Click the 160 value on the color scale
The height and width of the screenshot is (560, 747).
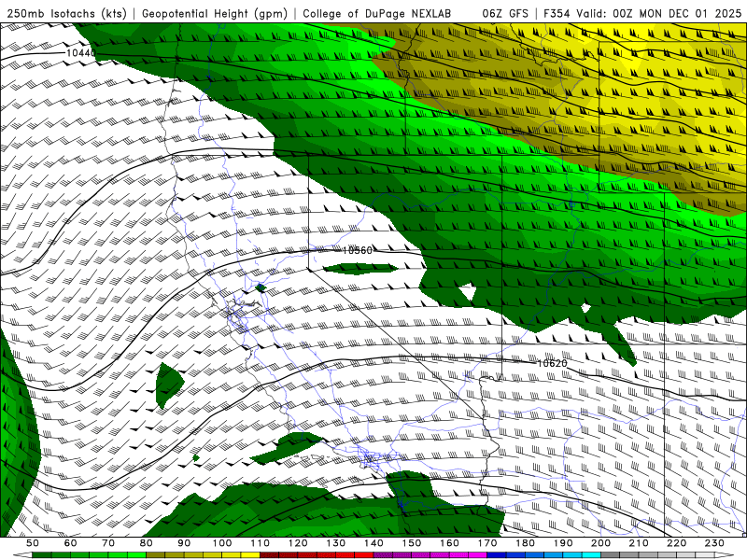click(449, 543)
